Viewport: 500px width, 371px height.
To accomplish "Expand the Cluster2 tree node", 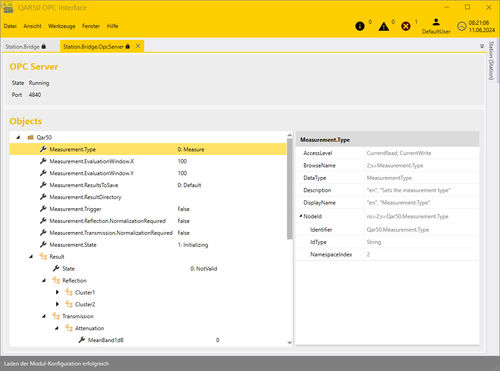I will pos(57,304).
